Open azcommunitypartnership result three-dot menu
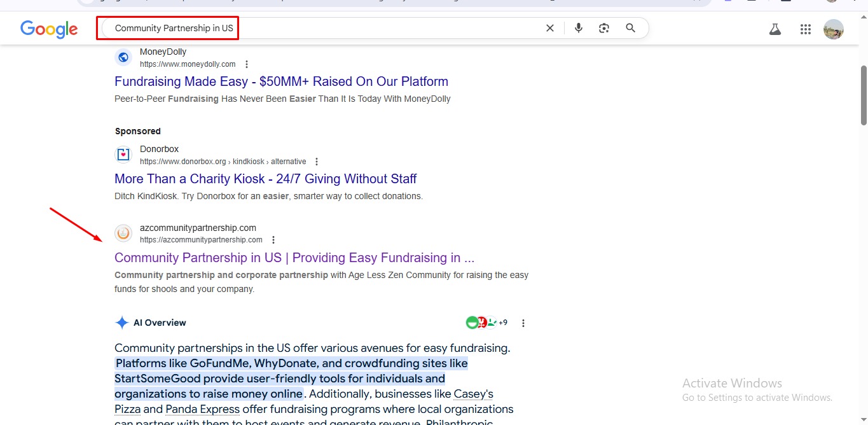Viewport: 868px width, 425px height. [x=273, y=240]
